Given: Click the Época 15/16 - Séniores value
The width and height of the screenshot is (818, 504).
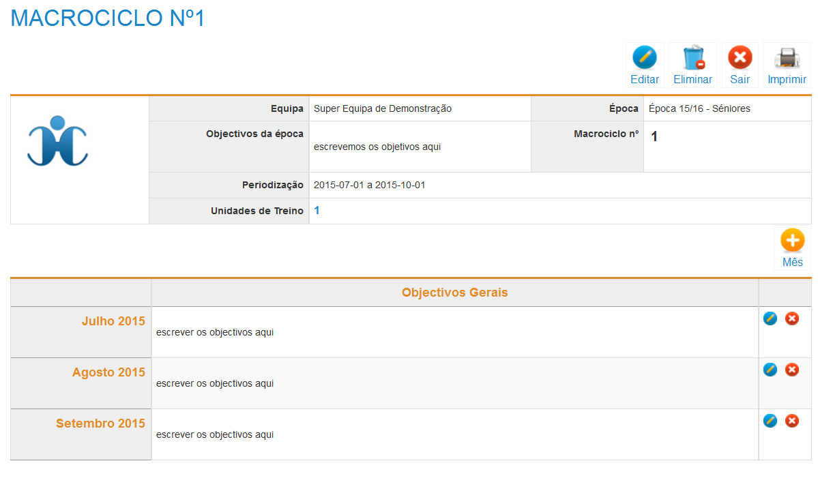Looking at the screenshot, I should [699, 108].
